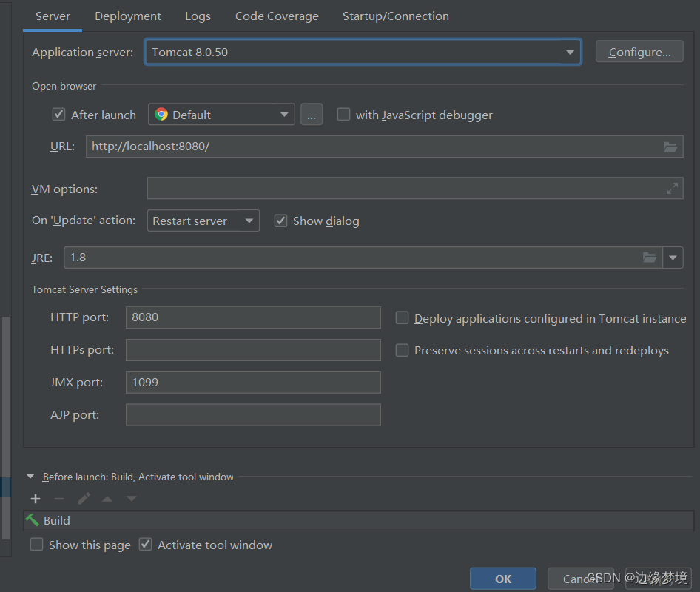Open the Restart server update action dropdown
Image resolution: width=700 pixels, height=592 pixels.
pos(203,221)
